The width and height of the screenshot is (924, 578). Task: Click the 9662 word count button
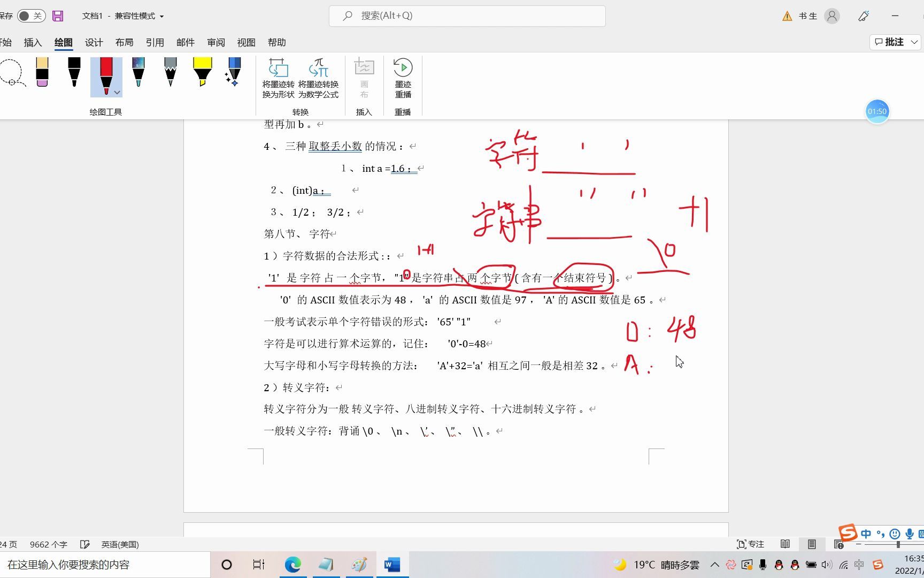tap(48, 544)
